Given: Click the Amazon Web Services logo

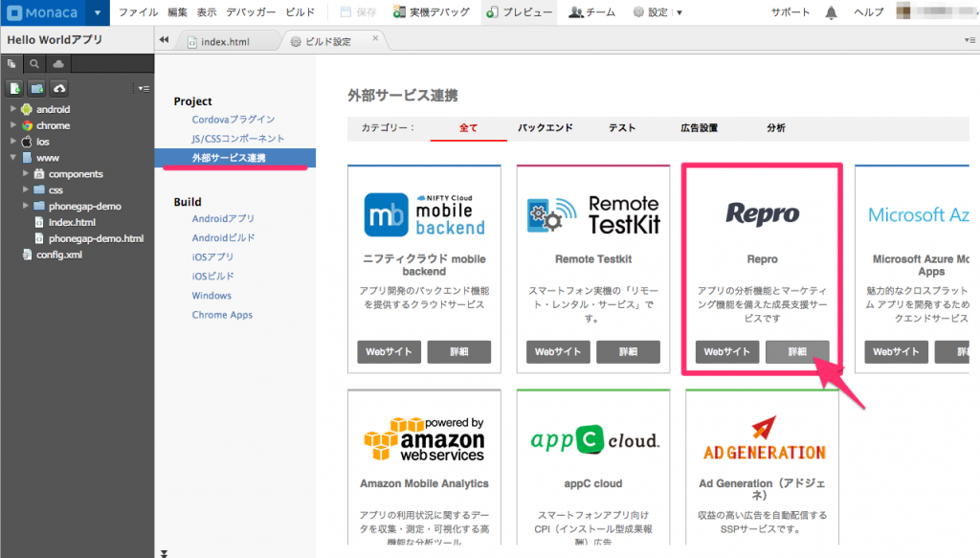Looking at the screenshot, I should point(424,439).
